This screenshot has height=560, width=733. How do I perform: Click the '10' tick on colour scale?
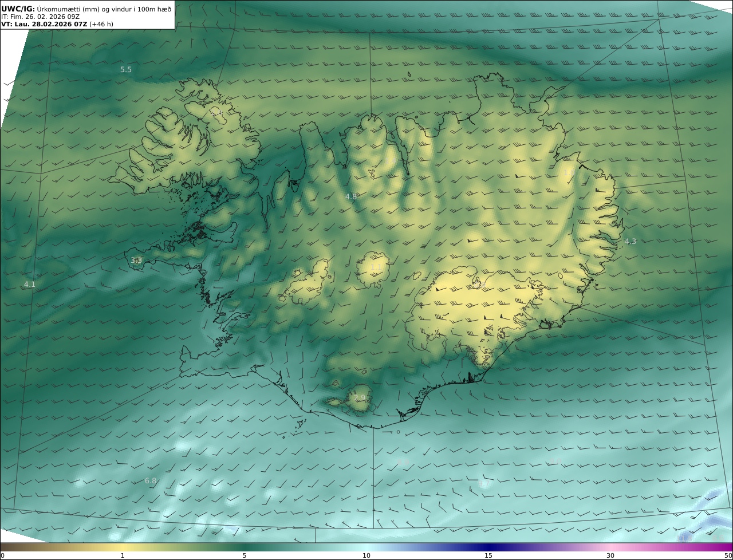pyautogui.click(x=366, y=555)
